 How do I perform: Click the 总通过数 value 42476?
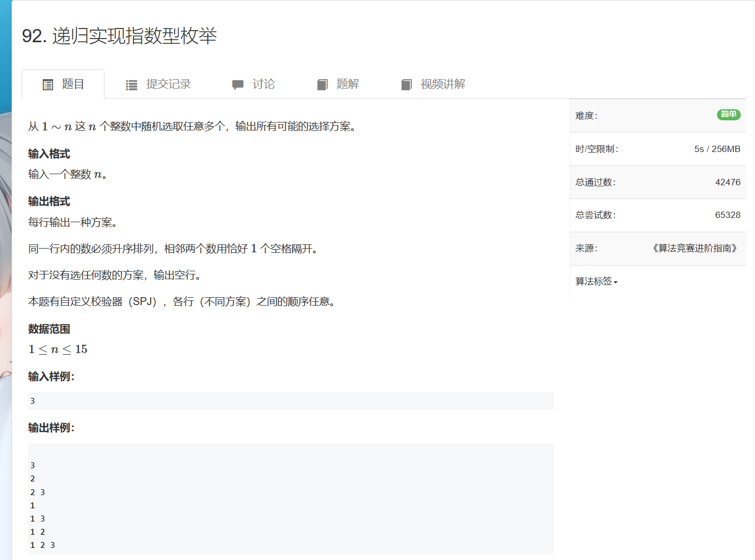pos(728,182)
